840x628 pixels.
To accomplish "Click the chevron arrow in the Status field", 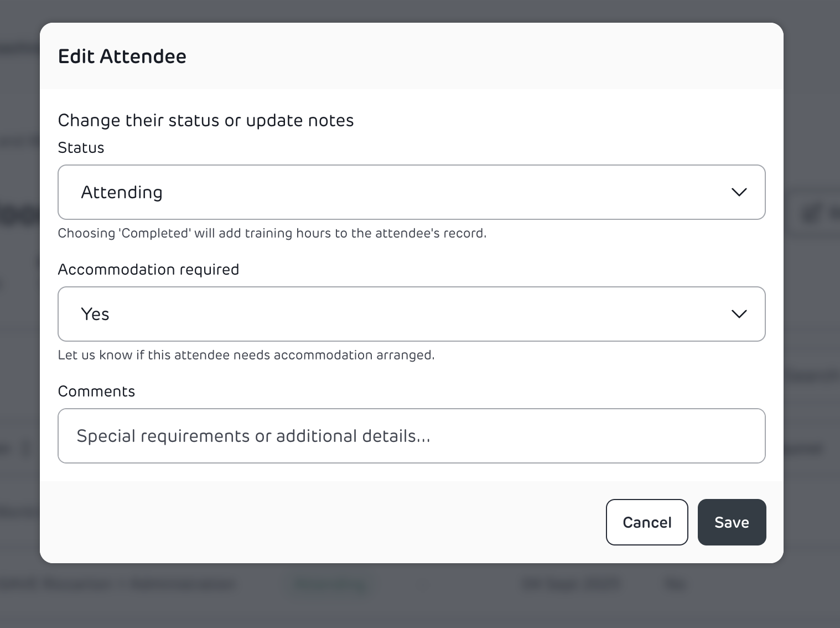I will pos(739,192).
